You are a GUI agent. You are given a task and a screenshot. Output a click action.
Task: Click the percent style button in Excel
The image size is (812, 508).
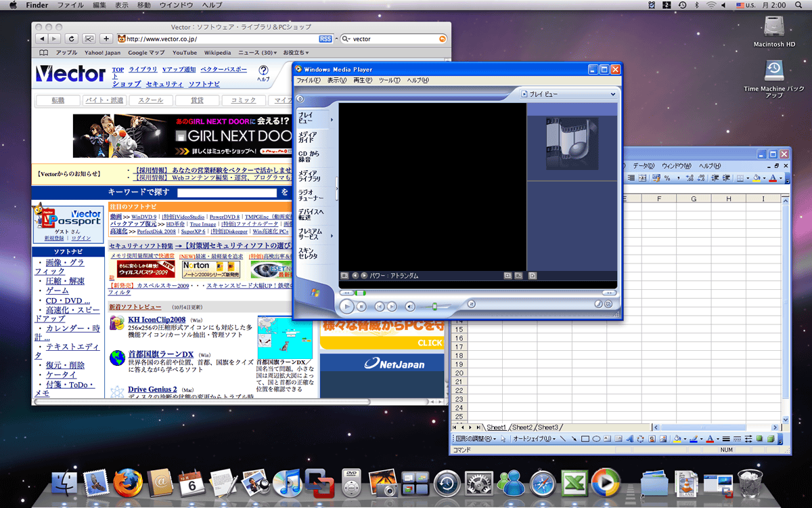(x=668, y=178)
